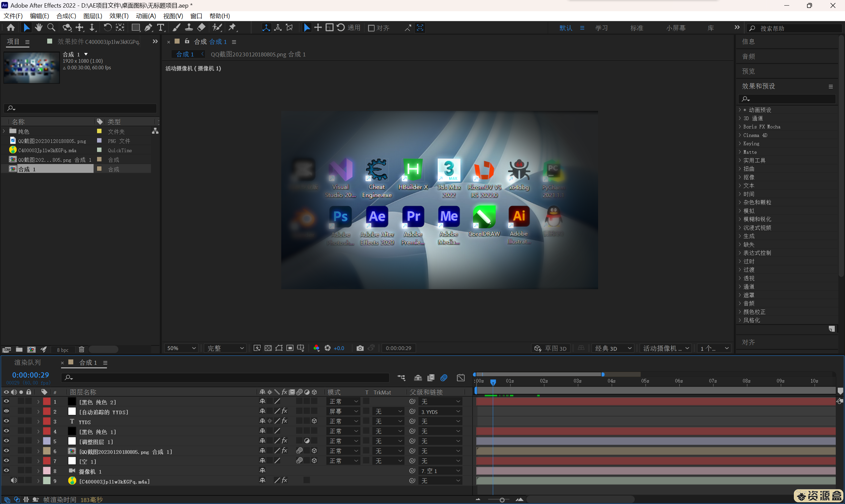Hide the YYDS text layer
The width and height of the screenshot is (845, 504).
click(x=6, y=421)
